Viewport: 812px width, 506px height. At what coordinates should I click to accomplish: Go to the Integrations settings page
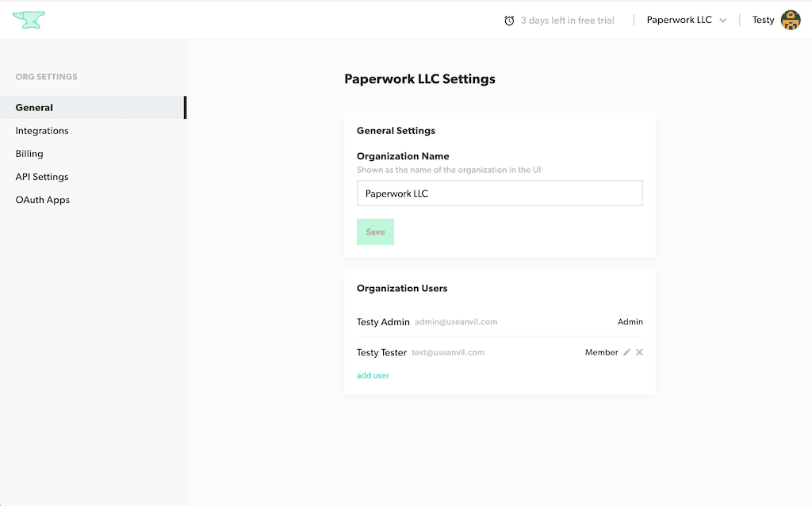point(42,131)
